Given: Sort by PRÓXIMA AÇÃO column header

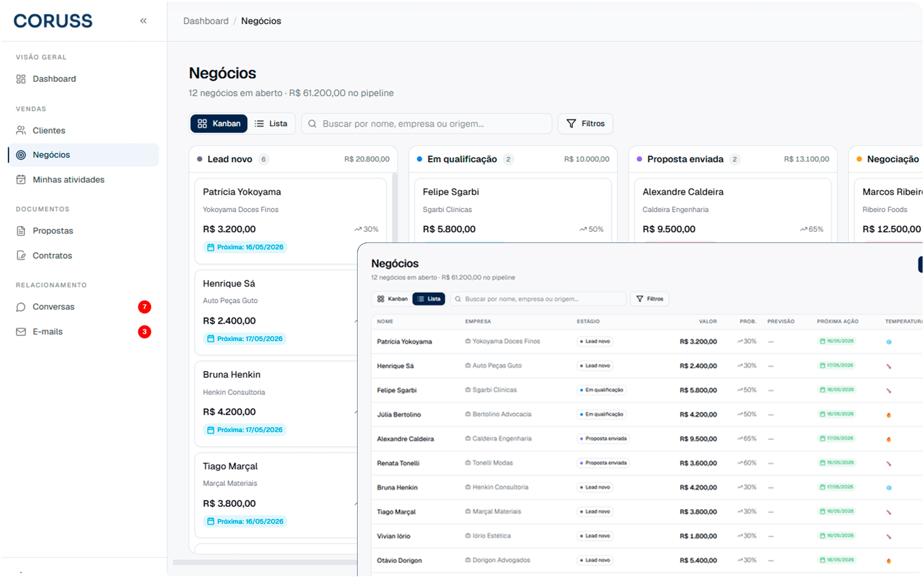Looking at the screenshot, I should click(x=838, y=321).
